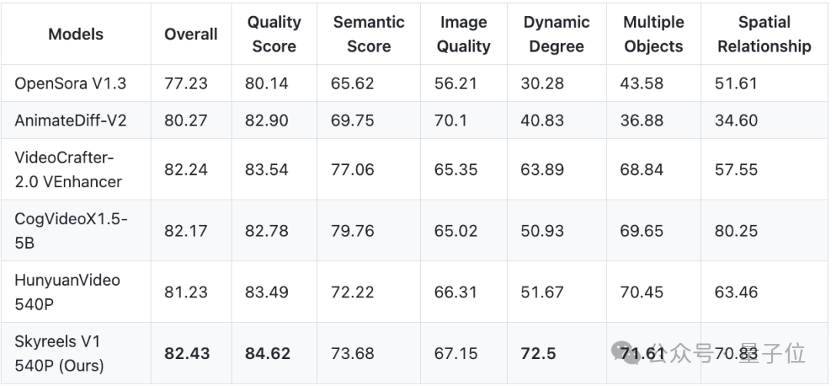Click the AnimateDiff-V2 row label
This screenshot has width=832, height=386.
pyautogui.click(x=71, y=121)
